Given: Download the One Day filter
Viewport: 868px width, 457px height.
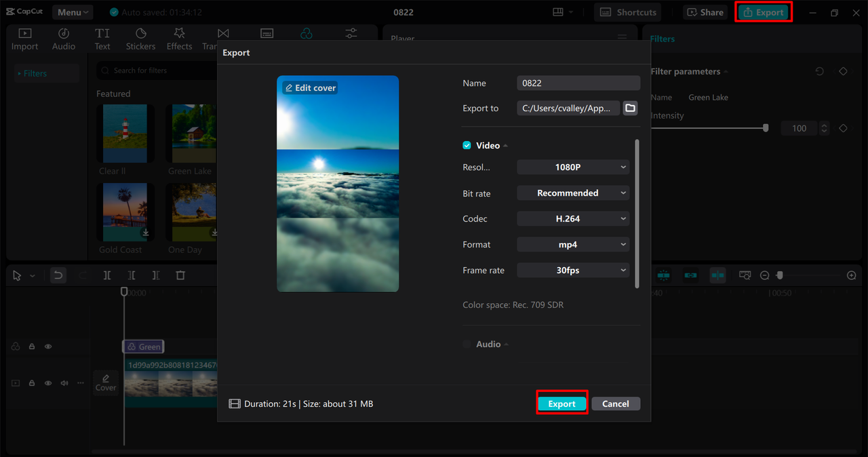Looking at the screenshot, I should pyautogui.click(x=214, y=233).
